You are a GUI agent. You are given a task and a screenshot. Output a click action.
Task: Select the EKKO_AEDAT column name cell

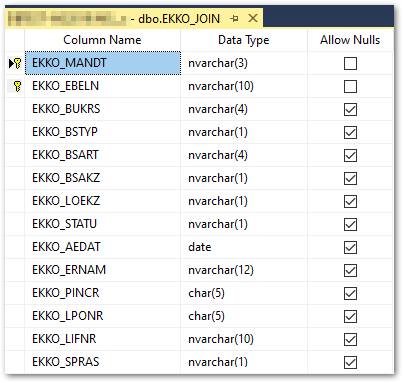point(103,247)
